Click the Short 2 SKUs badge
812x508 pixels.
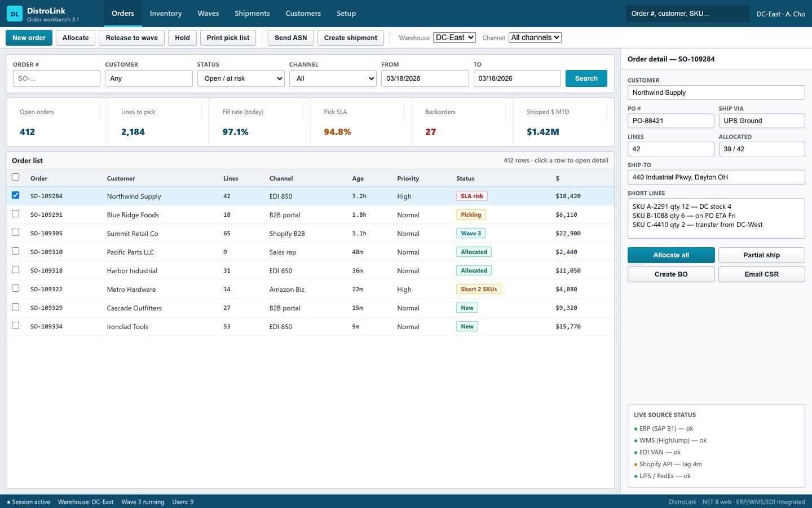[479, 289]
